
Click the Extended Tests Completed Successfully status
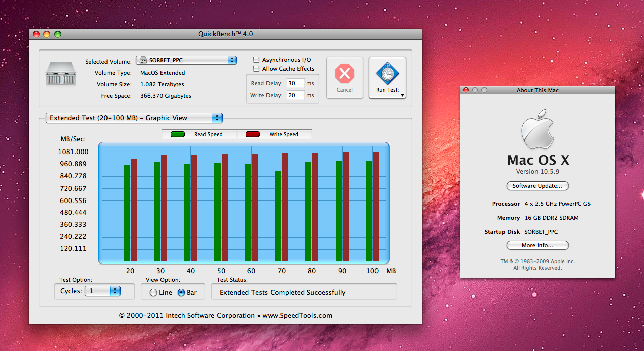tap(283, 292)
